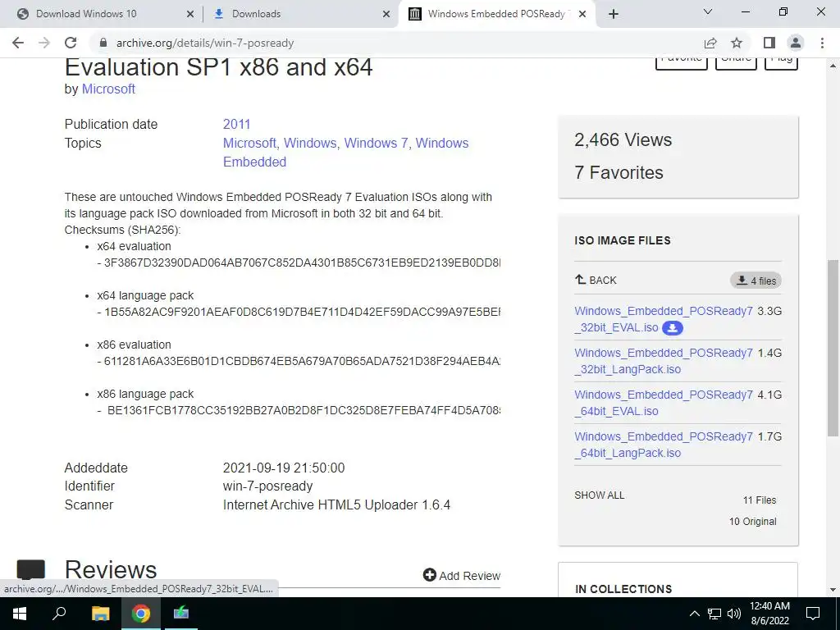Click the x86 language pack checksum text

(x=299, y=410)
